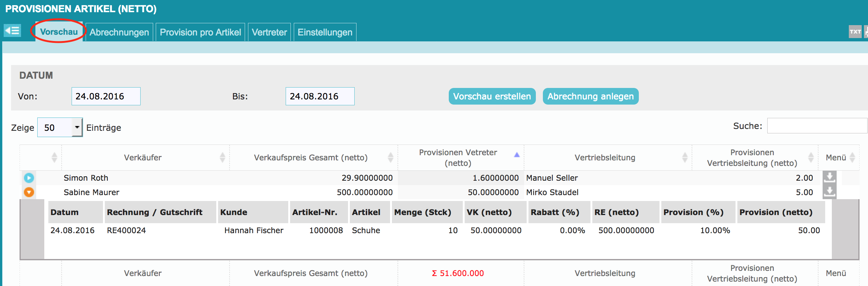Viewport: 868px width, 286px height.
Task: Collapse Sabine Maurer row details
Action: [x=29, y=192]
